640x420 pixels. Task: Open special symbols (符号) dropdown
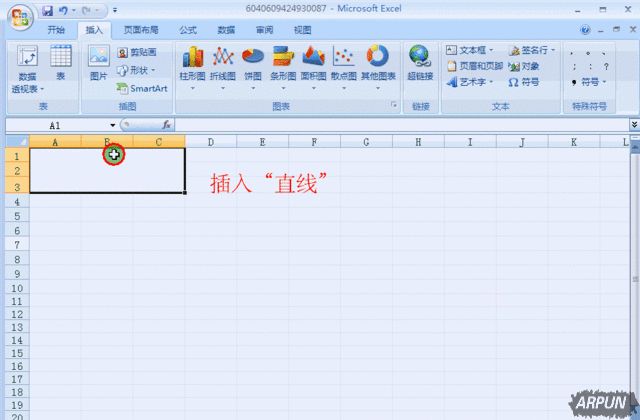(589, 82)
